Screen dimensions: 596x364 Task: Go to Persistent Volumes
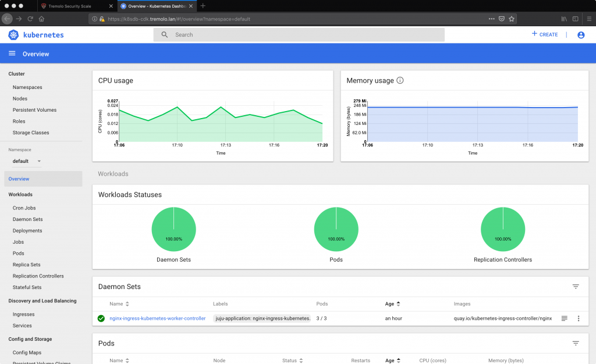34,110
